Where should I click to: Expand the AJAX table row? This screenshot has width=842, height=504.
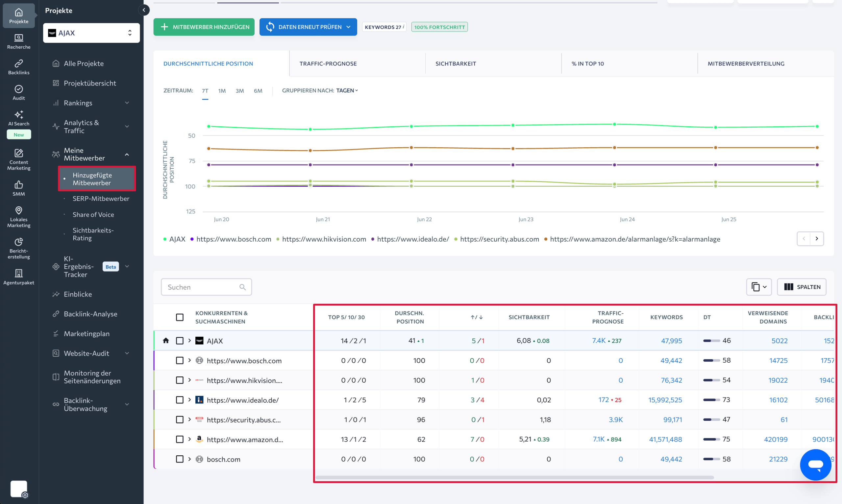[x=189, y=340]
